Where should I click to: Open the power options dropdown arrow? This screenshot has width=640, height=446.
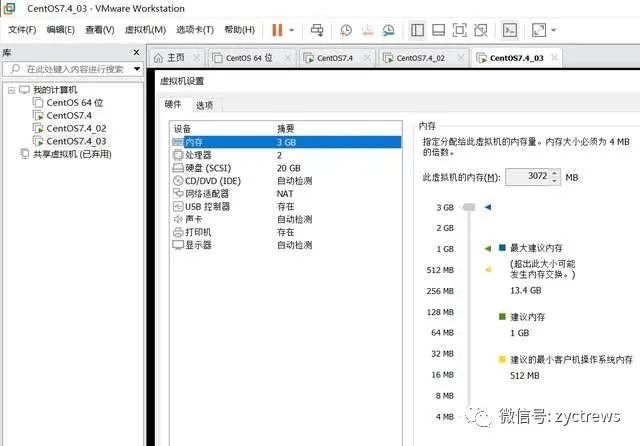291,30
